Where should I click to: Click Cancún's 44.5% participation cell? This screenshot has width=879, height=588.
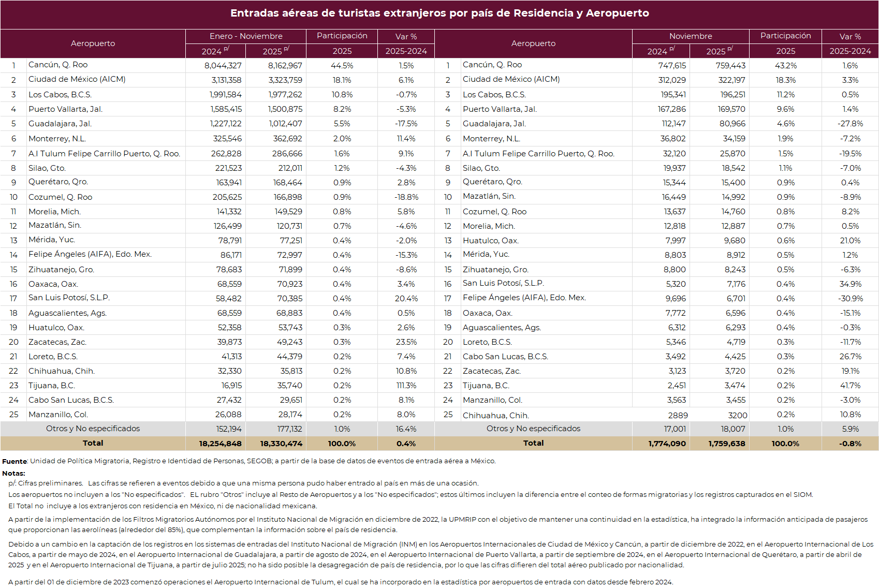(342, 66)
